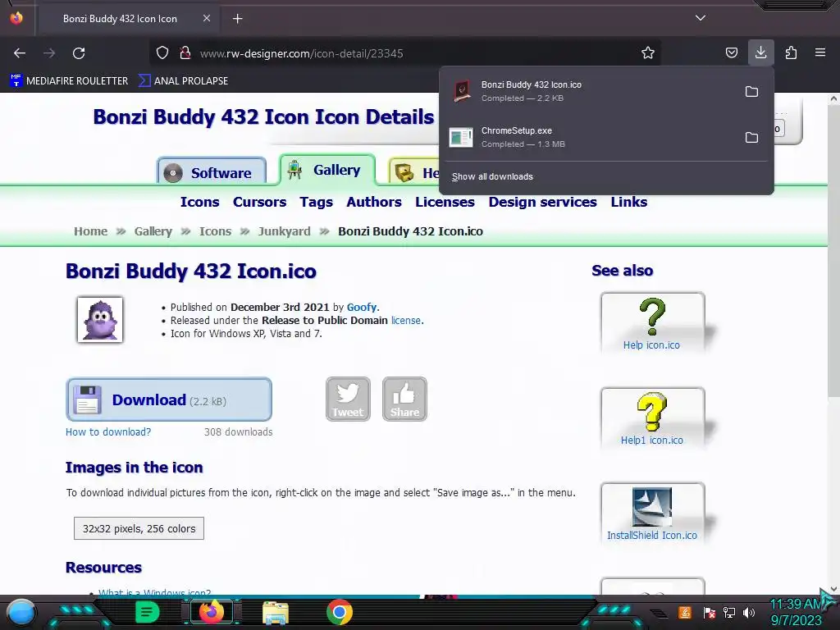Click the forward navigation arrow
Screen dimensions: 840x630
tap(49, 53)
